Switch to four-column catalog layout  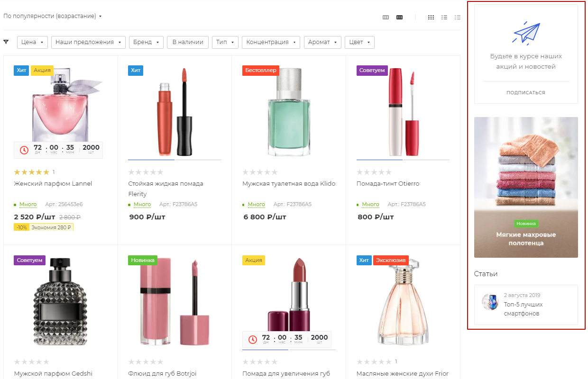[x=399, y=17]
